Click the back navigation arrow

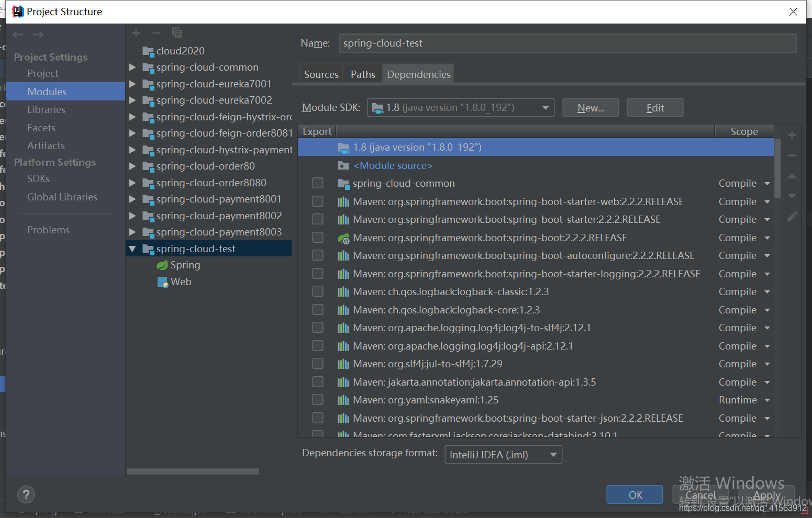coord(18,35)
